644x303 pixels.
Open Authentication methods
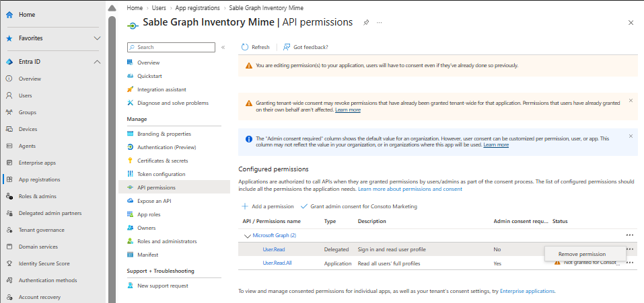[48, 280]
